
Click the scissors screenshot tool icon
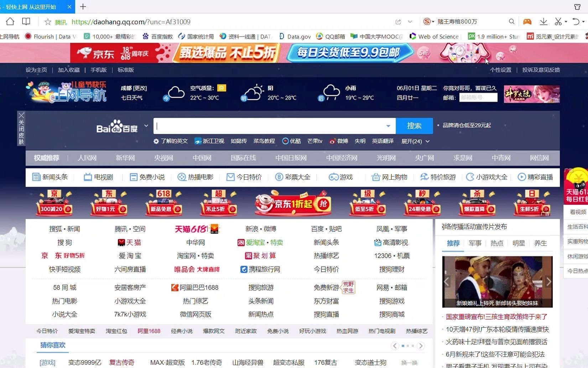pyautogui.click(x=558, y=22)
